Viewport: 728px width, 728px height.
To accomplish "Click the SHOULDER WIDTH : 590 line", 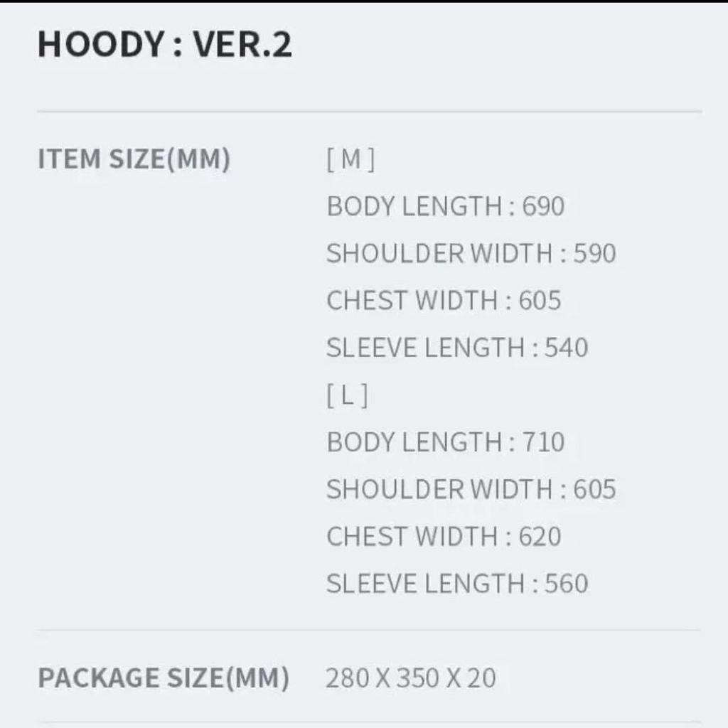I will 471,253.
